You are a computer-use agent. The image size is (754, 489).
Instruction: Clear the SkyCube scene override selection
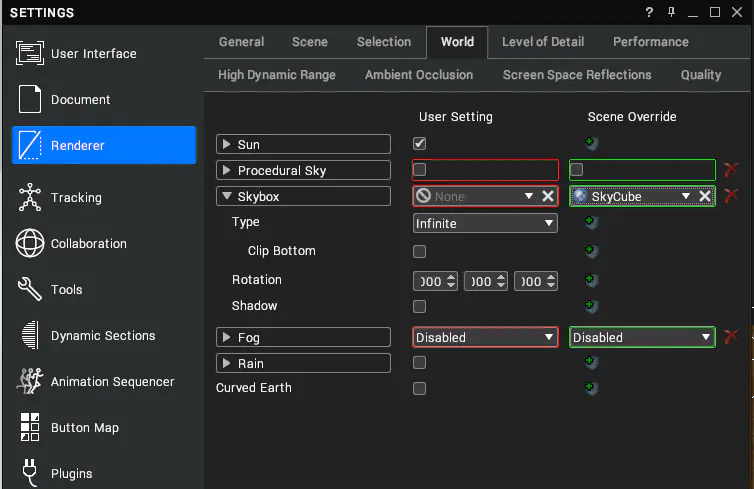[704, 196]
